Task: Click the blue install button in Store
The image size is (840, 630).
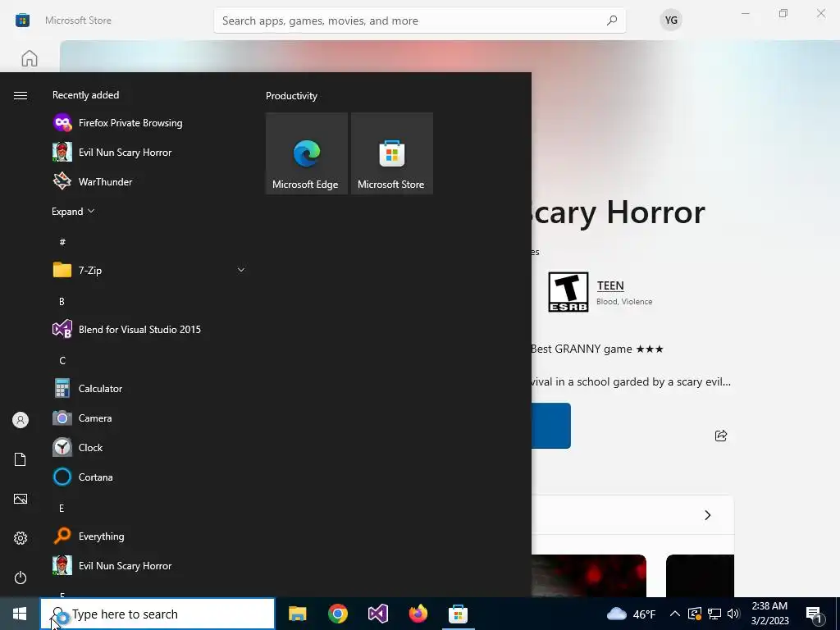Action: 551,426
